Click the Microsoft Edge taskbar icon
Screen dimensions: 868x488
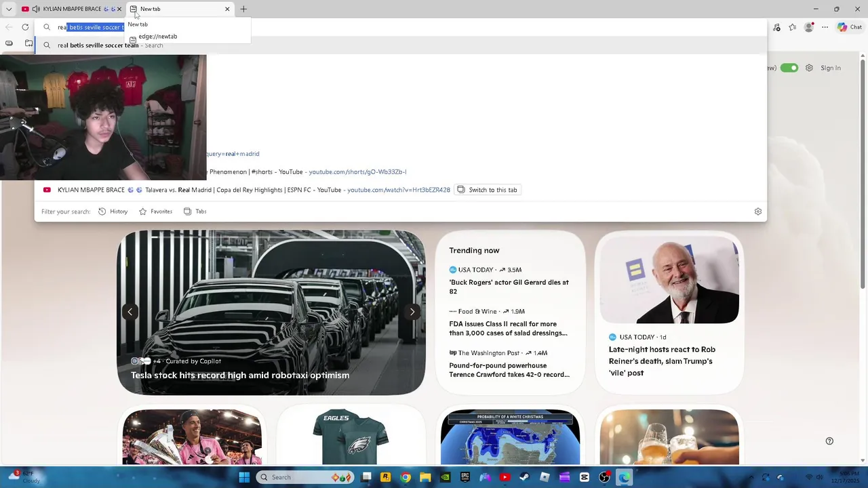pos(624,477)
